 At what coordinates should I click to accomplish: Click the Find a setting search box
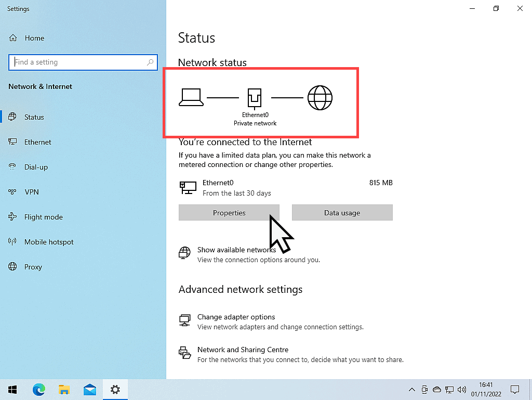(x=83, y=62)
